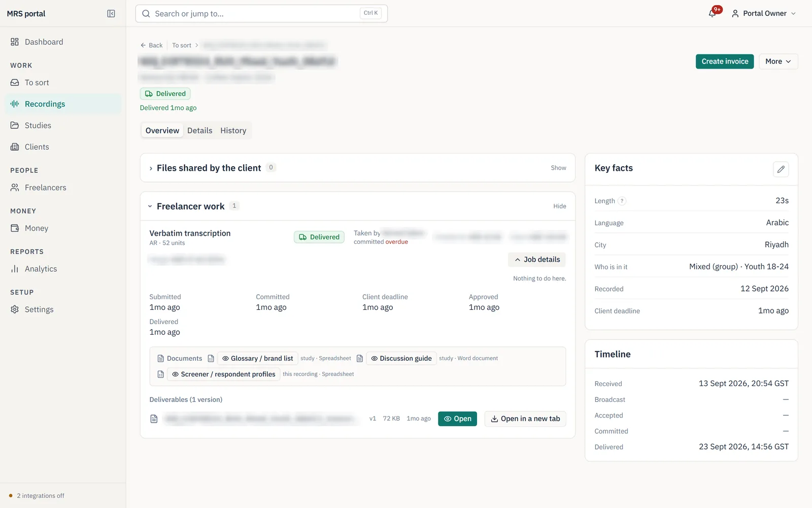Collapse Freelancer work section chevron
This screenshot has width=812, height=508.
pyautogui.click(x=150, y=206)
